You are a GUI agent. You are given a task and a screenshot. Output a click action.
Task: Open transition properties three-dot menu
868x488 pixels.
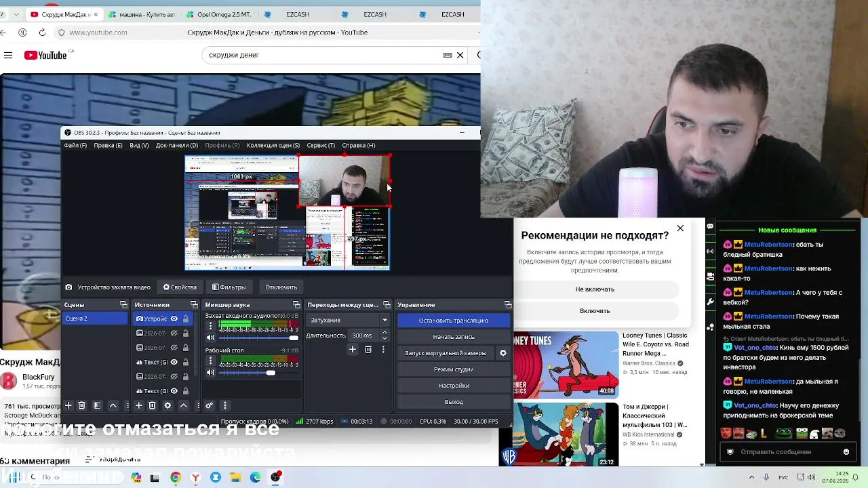click(x=383, y=349)
